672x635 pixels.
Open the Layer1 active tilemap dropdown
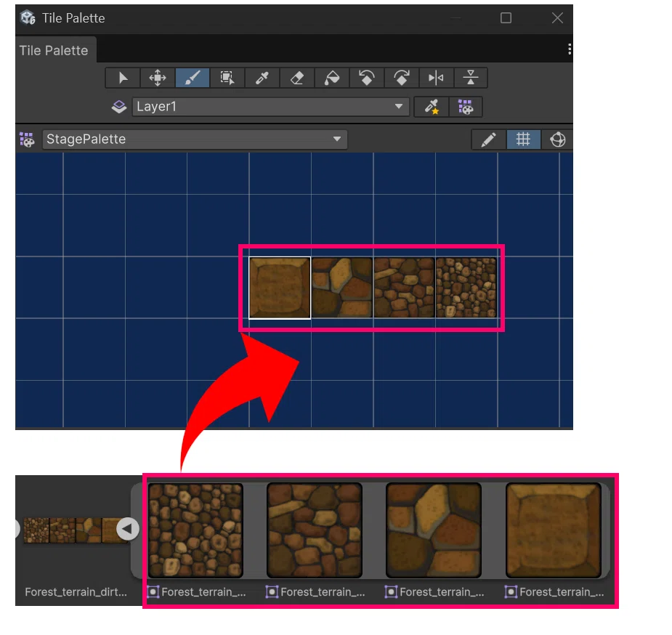271,107
